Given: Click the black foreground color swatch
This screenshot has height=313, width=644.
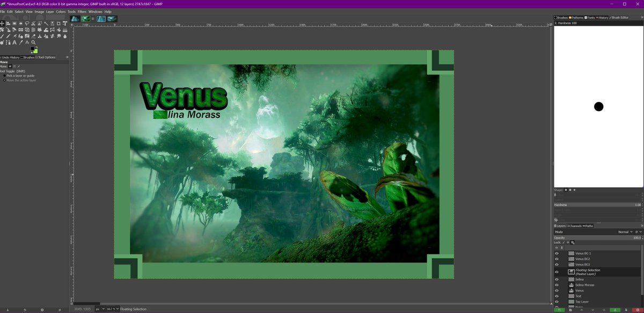Looking at the screenshot, I should (32, 48).
